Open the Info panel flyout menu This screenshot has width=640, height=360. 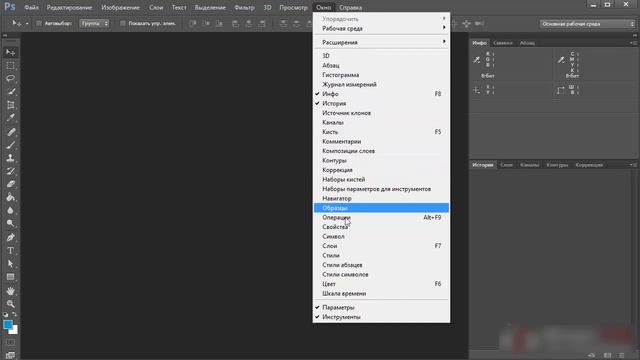point(633,43)
